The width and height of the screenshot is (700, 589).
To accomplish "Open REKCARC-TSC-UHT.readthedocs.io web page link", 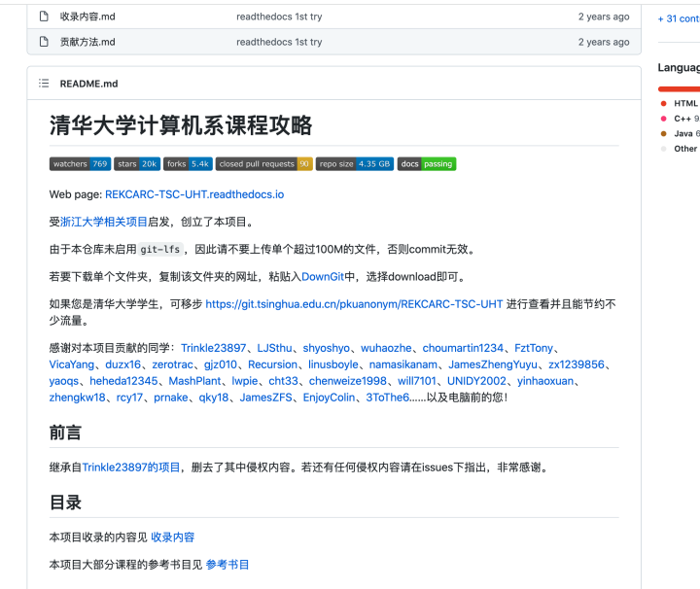I will [x=194, y=194].
